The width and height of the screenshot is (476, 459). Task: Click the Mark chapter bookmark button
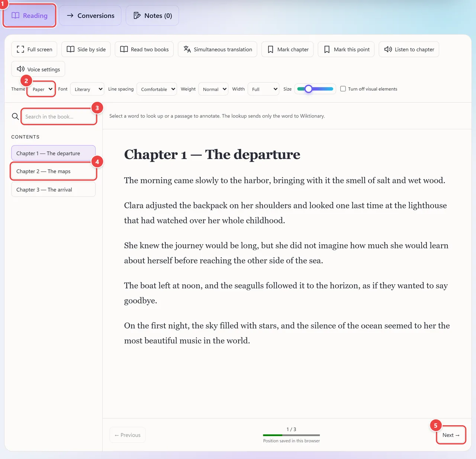click(x=287, y=49)
